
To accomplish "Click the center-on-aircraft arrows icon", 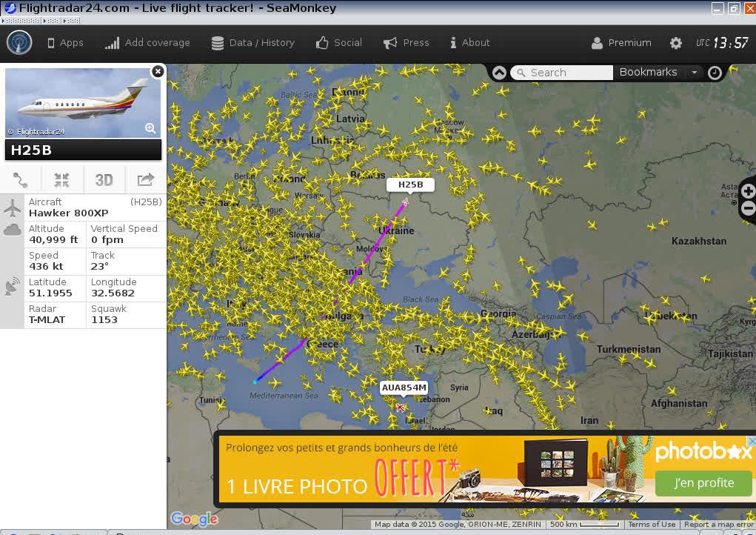I will tap(61, 180).
